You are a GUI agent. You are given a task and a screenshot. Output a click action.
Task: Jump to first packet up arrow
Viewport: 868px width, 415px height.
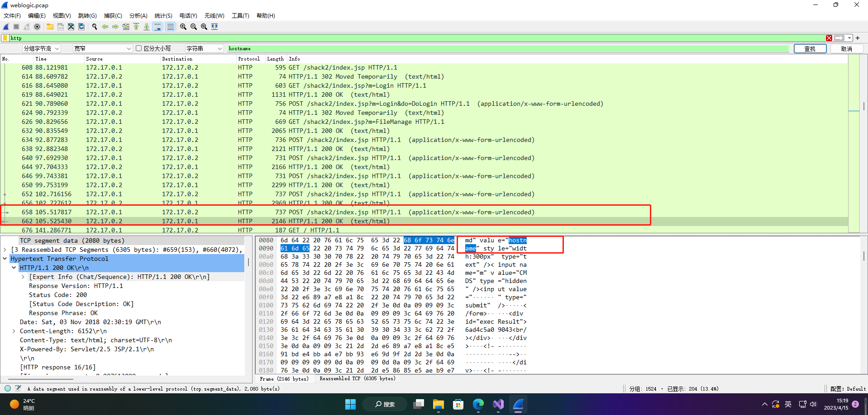coord(136,27)
